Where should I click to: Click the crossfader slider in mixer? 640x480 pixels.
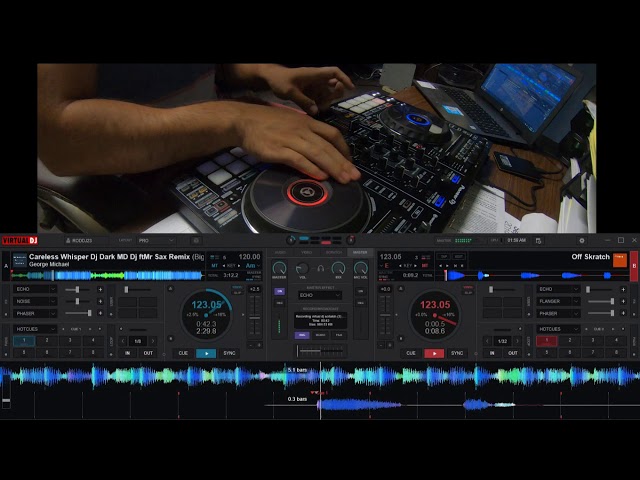[320, 351]
